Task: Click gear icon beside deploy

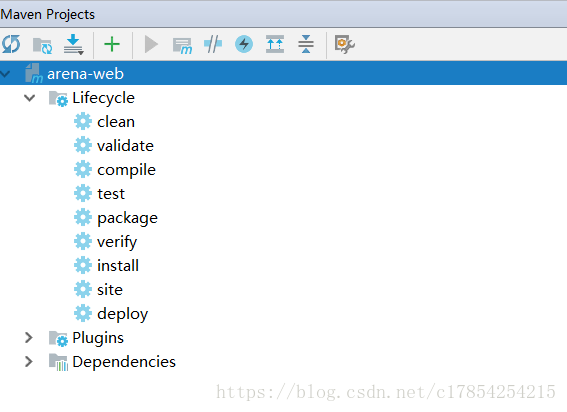Action: click(83, 313)
